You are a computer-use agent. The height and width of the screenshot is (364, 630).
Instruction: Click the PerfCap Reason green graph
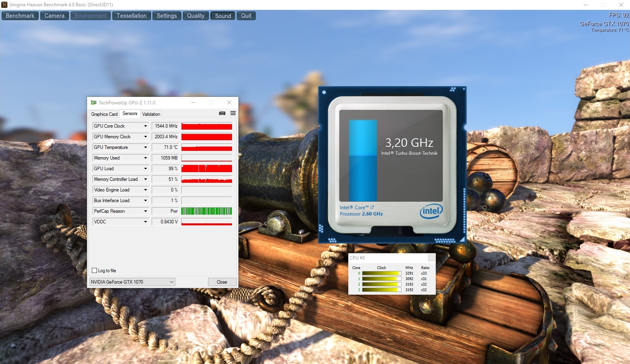(x=207, y=211)
